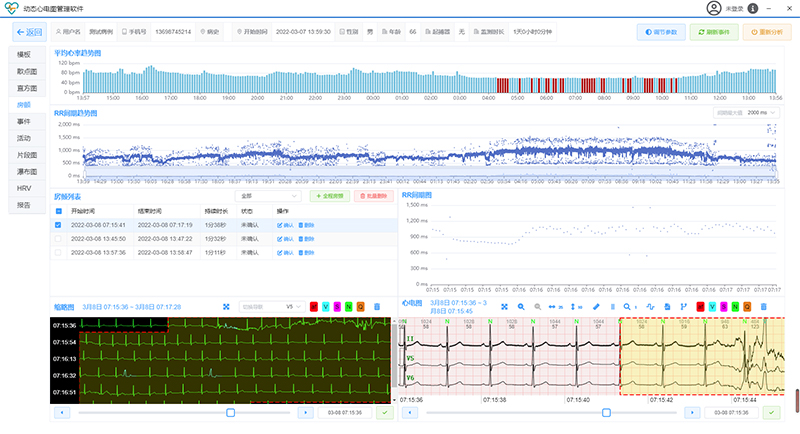800x434 pixels.
Task: Toggle the select-all checkbox in table header
Action: pos(58,212)
